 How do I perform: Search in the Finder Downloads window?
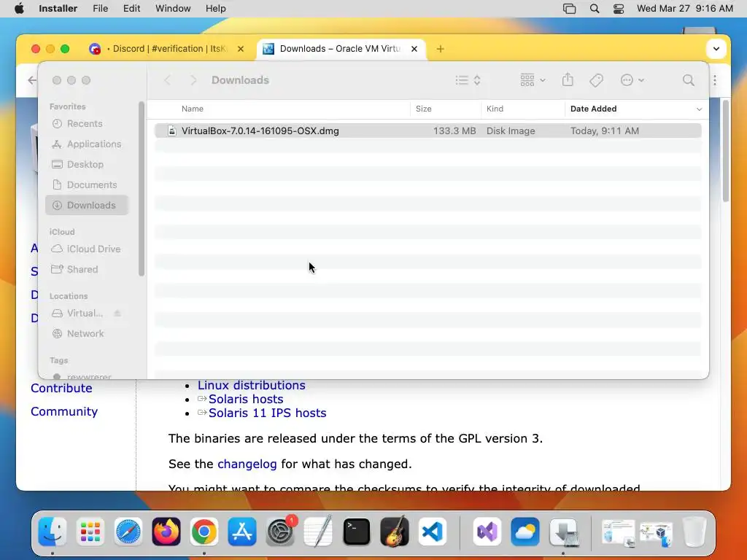tap(689, 80)
